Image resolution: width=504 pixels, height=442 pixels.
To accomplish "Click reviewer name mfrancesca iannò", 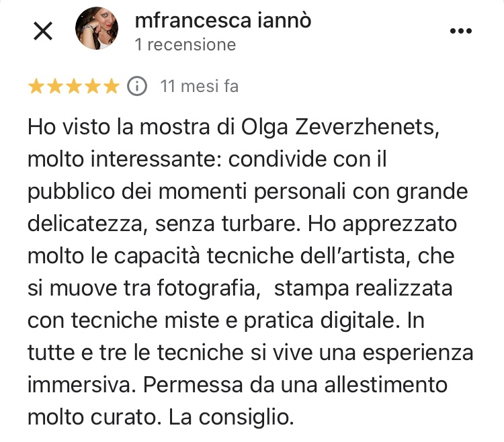I will coord(222,21).
